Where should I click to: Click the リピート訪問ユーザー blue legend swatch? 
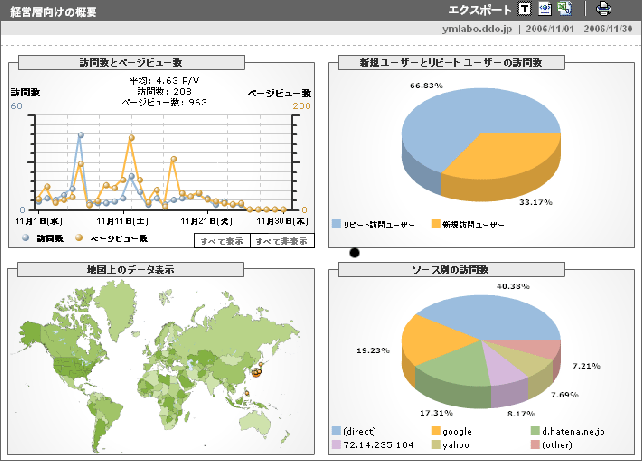(336, 224)
